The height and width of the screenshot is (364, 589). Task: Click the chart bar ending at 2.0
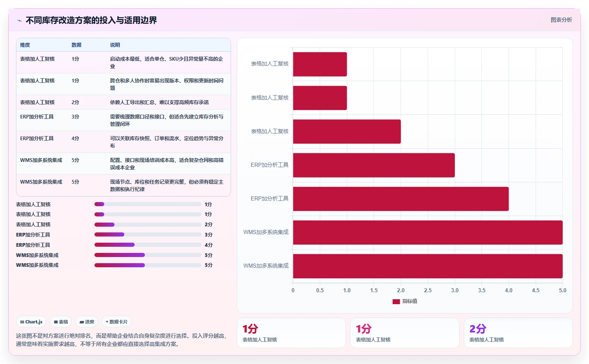(x=347, y=132)
